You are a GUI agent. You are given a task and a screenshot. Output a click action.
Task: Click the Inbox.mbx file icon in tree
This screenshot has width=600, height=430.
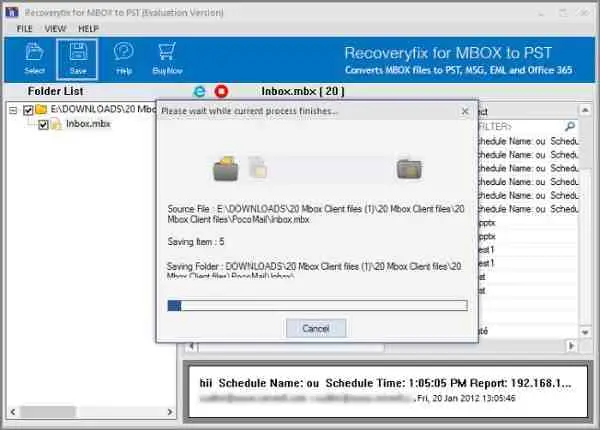(56, 124)
